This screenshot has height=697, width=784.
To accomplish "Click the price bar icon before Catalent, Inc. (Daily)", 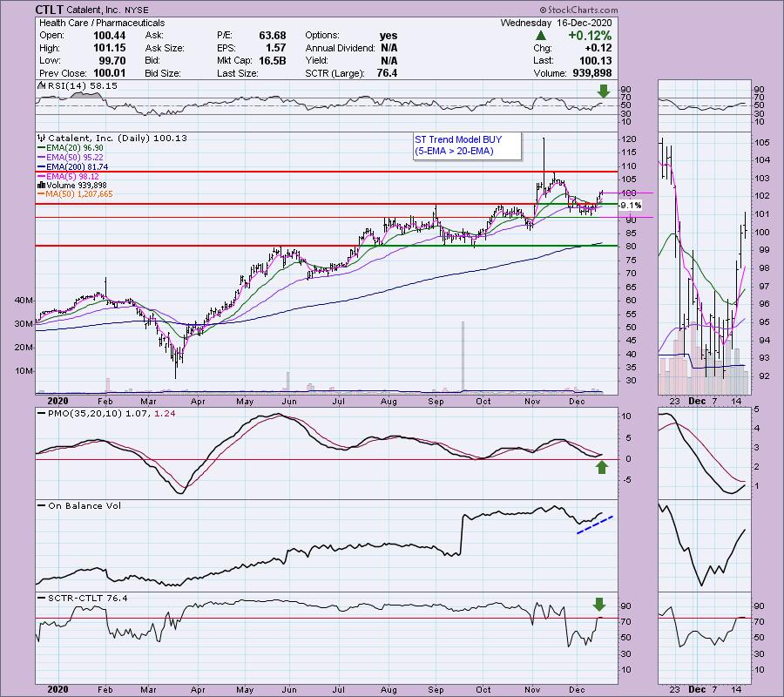I will click(42, 138).
